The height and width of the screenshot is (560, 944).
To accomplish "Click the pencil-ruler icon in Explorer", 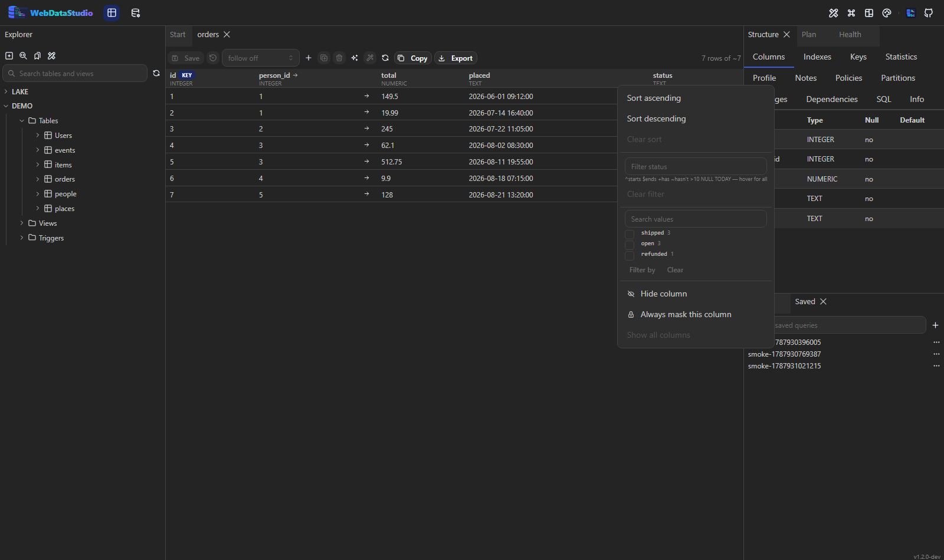I will tap(51, 56).
